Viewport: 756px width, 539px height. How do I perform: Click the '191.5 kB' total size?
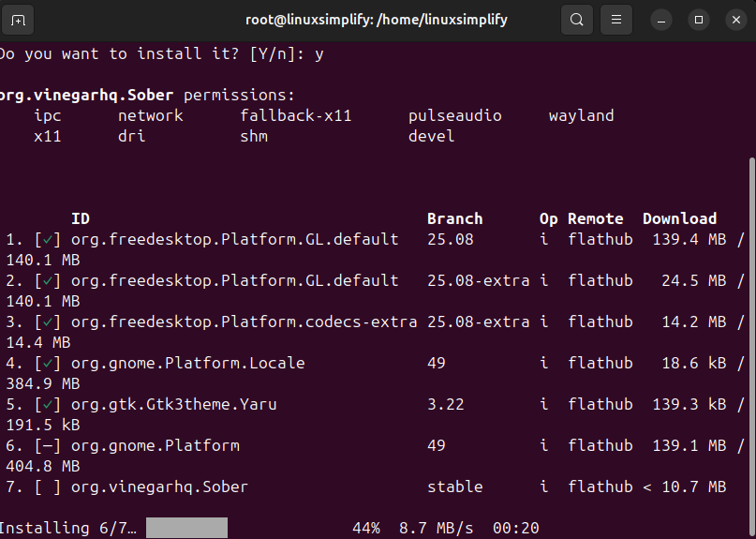43,426
